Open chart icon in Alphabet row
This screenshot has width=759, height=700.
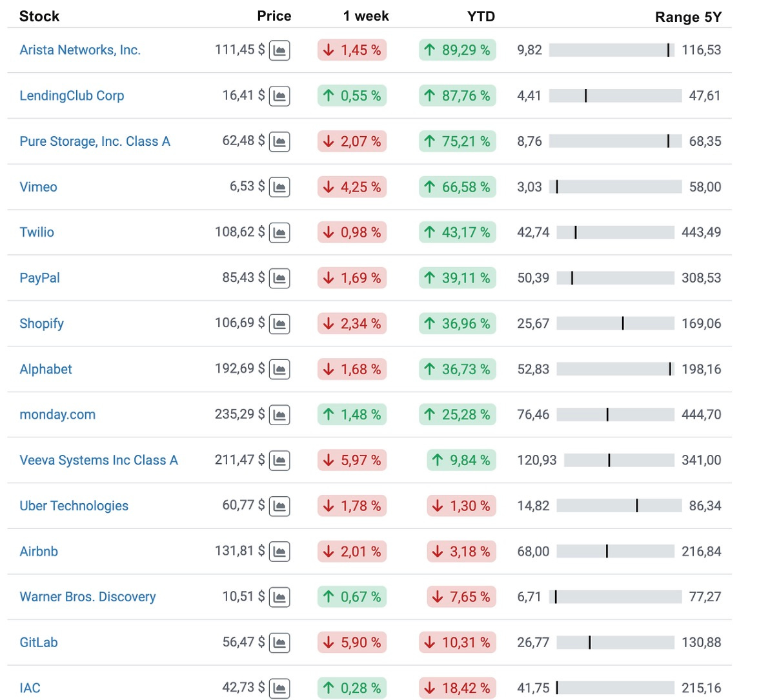tap(279, 369)
